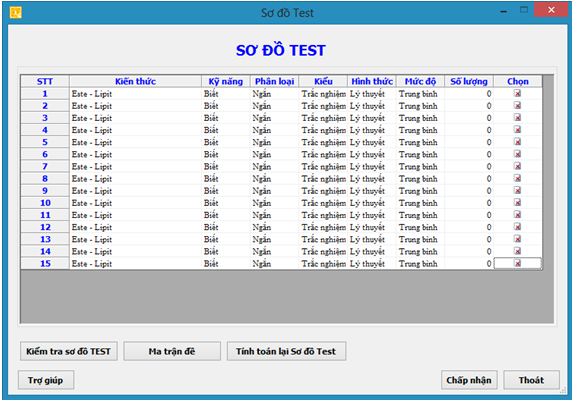Click the Số lượng column header
Viewport: 574px width, 402px height.
[x=469, y=81]
